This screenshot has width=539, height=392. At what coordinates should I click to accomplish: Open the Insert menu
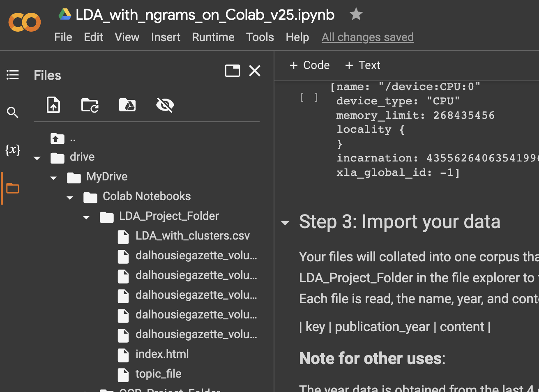pyautogui.click(x=166, y=37)
